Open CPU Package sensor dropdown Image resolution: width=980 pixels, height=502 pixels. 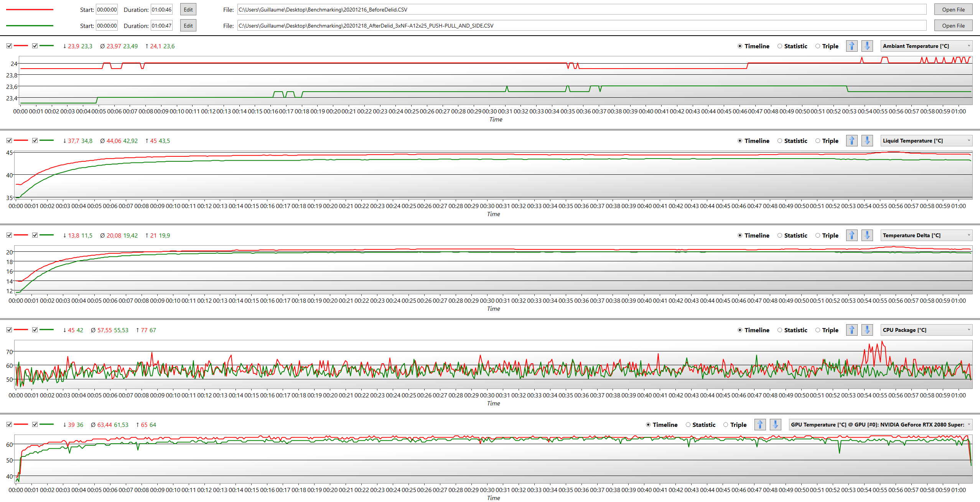926,330
